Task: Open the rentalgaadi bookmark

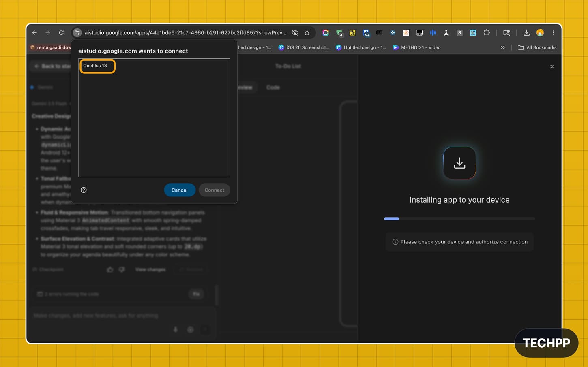Action: [x=51, y=47]
